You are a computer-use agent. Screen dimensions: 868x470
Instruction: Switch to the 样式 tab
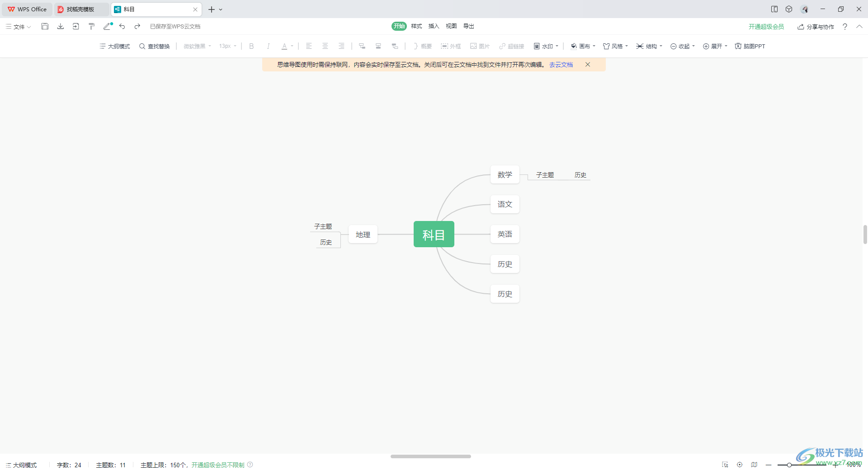tap(416, 26)
